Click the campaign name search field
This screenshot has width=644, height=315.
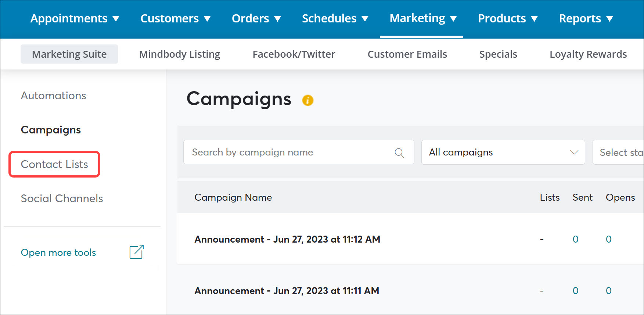point(287,152)
